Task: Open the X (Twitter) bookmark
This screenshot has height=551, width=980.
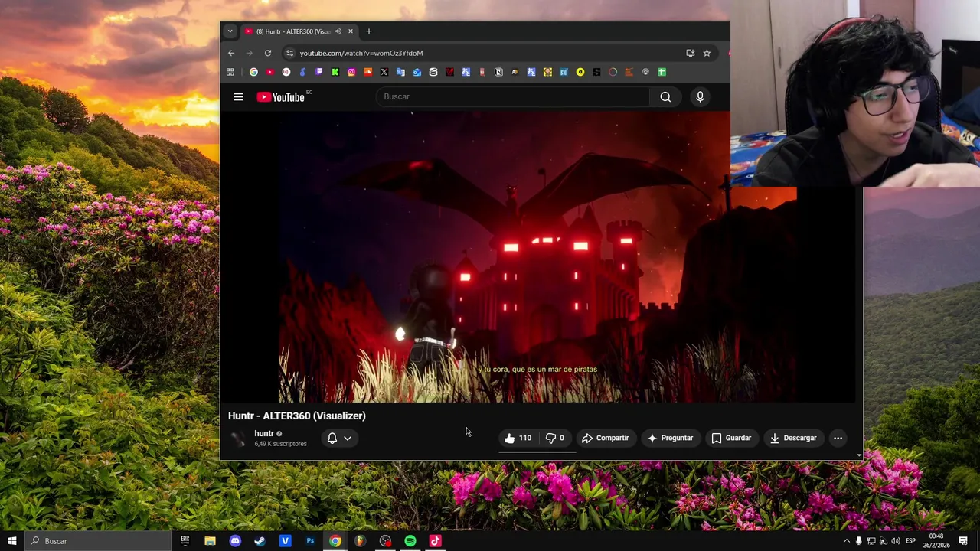Action: coord(384,72)
